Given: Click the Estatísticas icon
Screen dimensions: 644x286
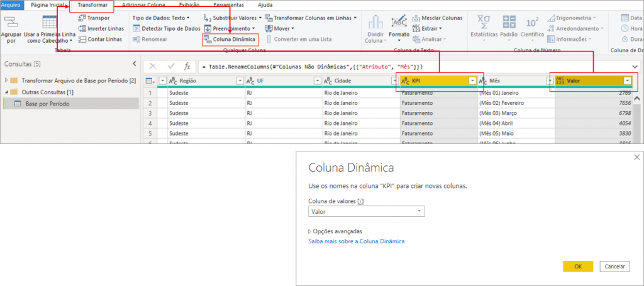Looking at the screenshot, I should 484,22.
